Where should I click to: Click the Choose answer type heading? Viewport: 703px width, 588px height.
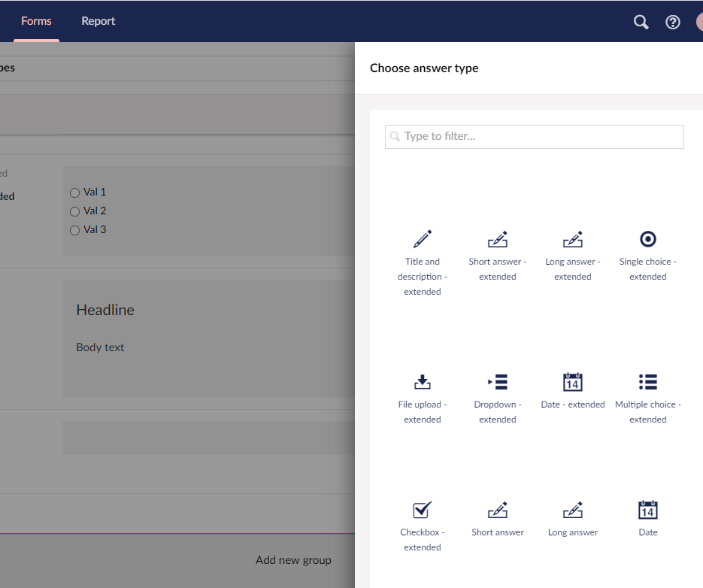click(424, 68)
